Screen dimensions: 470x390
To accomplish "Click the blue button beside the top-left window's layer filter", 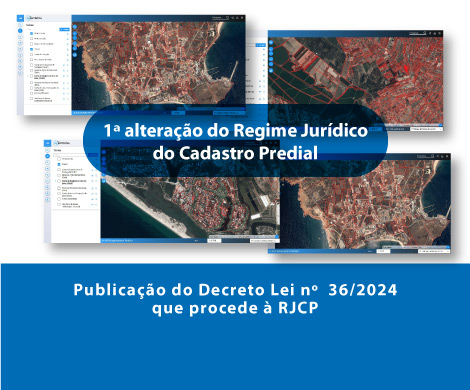I will (64, 29).
